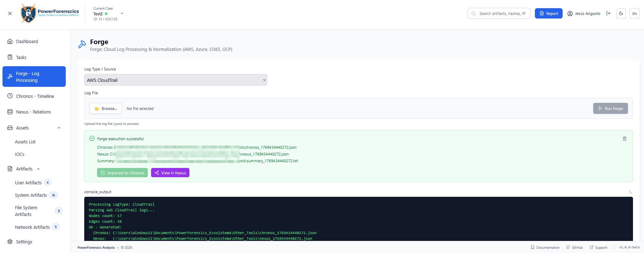The image size is (644, 253).
Task: Click the View in Nexus button
Action: tap(170, 173)
